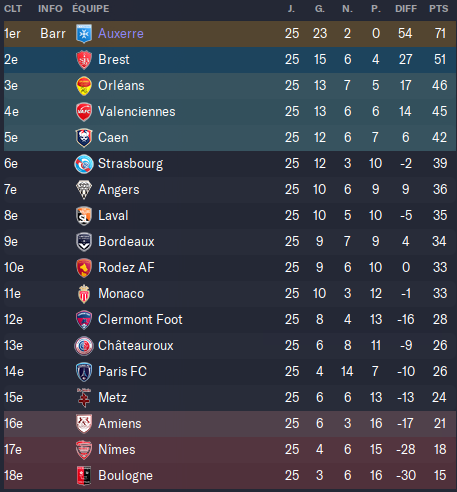
Task: Sort standings by DIFF column header
Action: pos(406,9)
